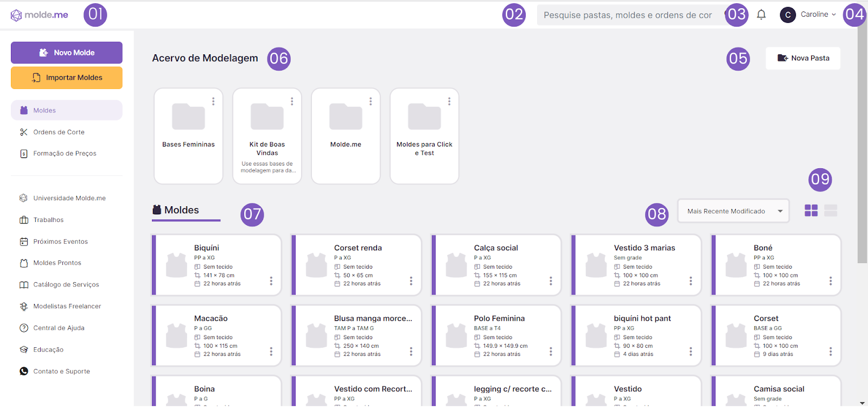Open Moldes in the sidebar
Screen dimensions: 868x407
(67, 110)
